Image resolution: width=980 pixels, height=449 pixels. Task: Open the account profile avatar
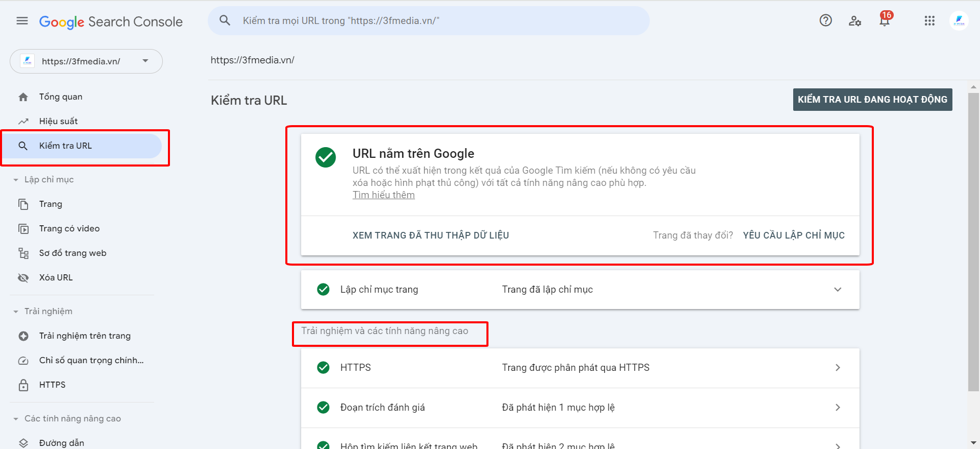(x=959, y=21)
